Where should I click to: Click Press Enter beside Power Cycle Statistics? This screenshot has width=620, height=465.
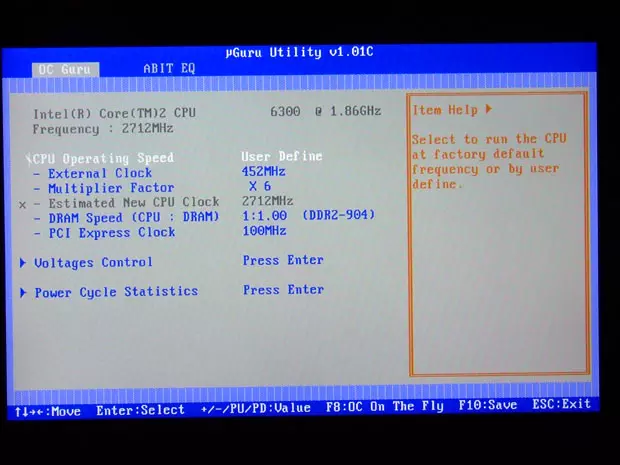pyautogui.click(x=284, y=290)
